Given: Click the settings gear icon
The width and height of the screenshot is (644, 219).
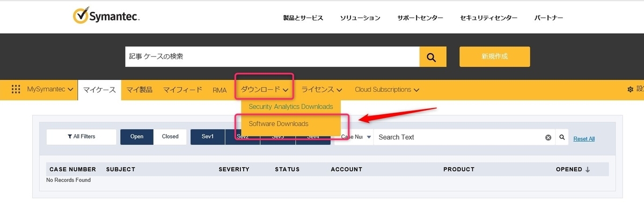Looking at the screenshot, I should pos(630,90).
